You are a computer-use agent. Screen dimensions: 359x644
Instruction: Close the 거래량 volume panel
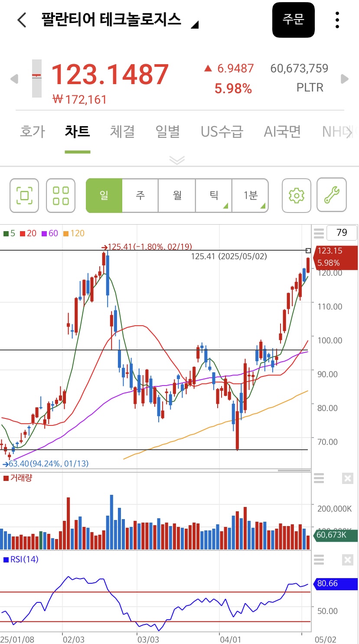coord(348,478)
